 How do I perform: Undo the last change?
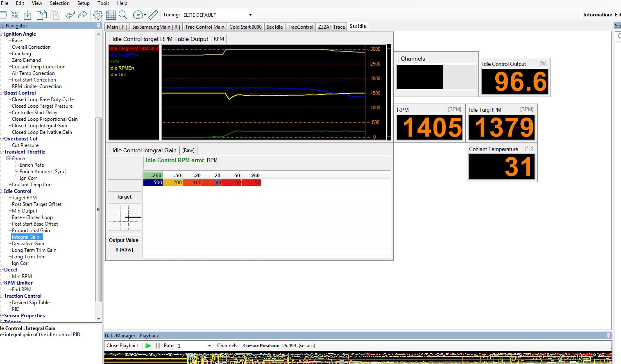tap(70, 15)
